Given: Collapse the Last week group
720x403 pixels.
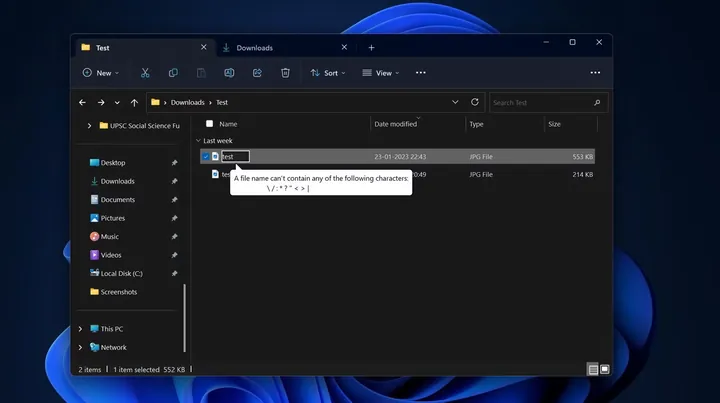Looking at the screenshot, I should [198, 140].
